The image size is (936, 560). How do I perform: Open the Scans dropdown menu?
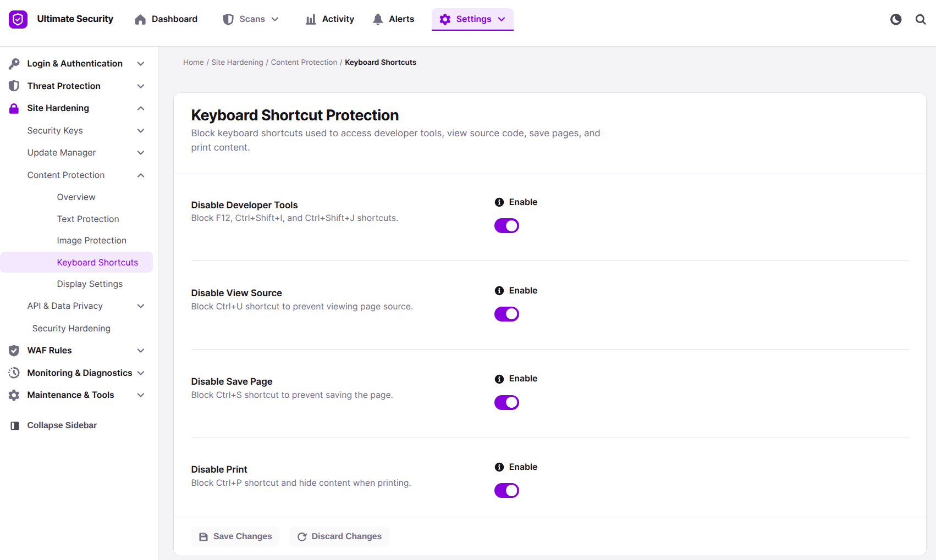[x=251, y=19]
